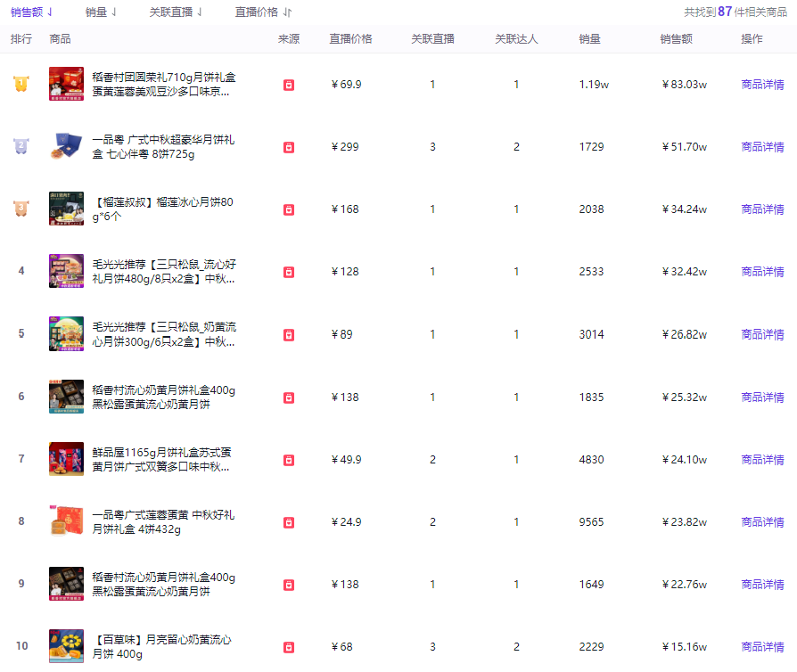Open 商品详情 for 一品粤 七心伴粤 8饼725g
This screenshot has height=672, width=797.
pos(762,147)
